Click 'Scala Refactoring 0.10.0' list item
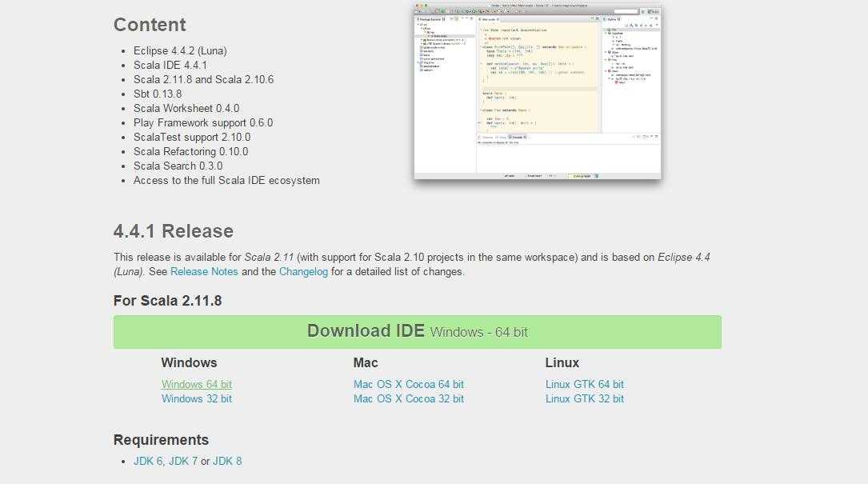Image resolution: width=868 pixels, height=484 pixels. (x=190, y=152)
